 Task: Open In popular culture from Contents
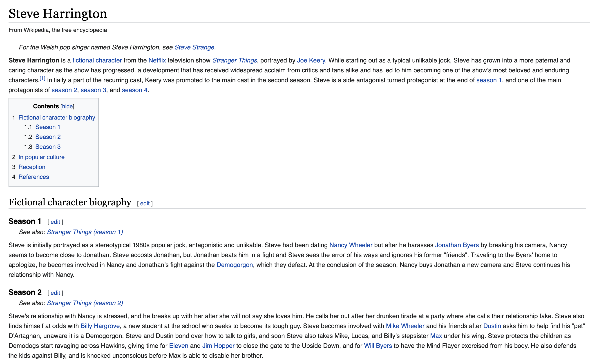click(x=41, y=157)
